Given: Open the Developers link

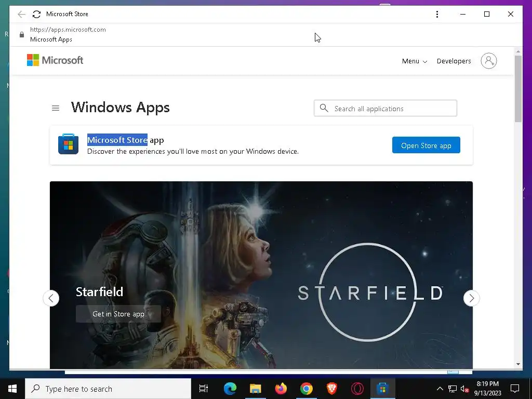Looking at the screenshot, I should tap(454, 61).
